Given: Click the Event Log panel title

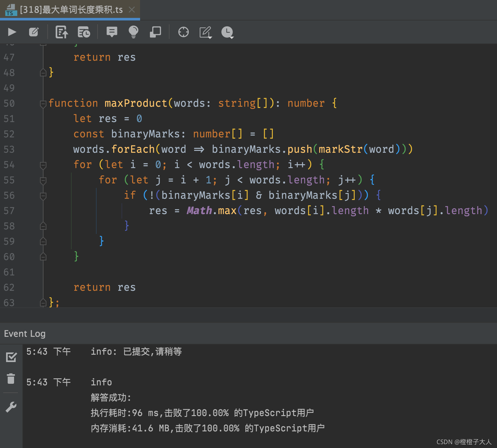Looking at the screenshot, I should pyautogui.click(x=25, y=334).
